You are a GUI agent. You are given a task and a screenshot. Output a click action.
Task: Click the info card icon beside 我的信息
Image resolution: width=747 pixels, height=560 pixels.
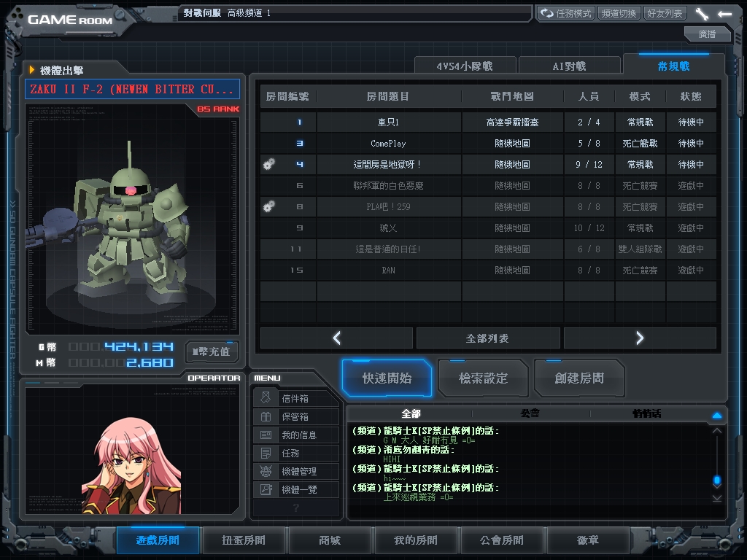(266, 435)
